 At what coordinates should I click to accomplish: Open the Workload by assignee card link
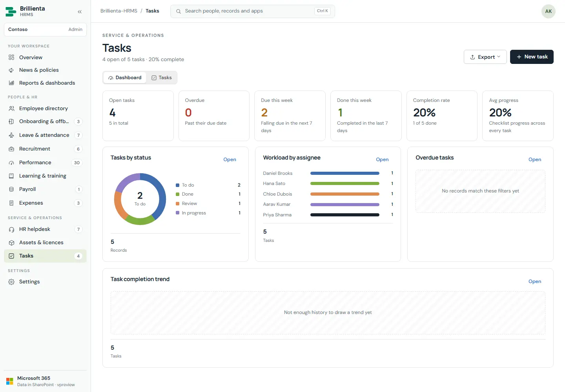(x=382, y=160)
